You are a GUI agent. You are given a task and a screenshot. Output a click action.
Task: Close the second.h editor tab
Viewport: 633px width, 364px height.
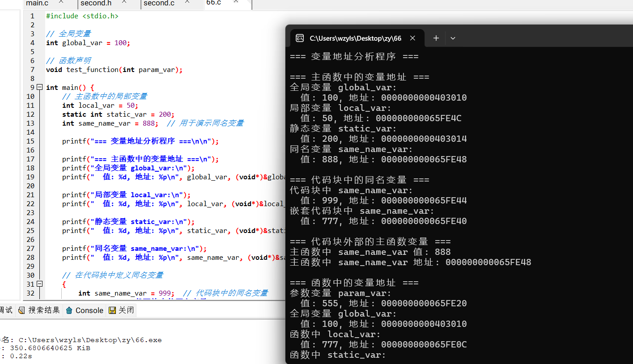tap(124, 2)
